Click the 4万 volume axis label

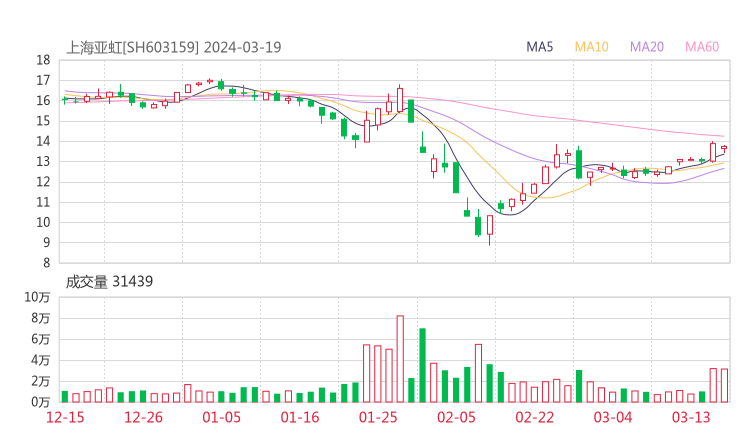point(41,360)
